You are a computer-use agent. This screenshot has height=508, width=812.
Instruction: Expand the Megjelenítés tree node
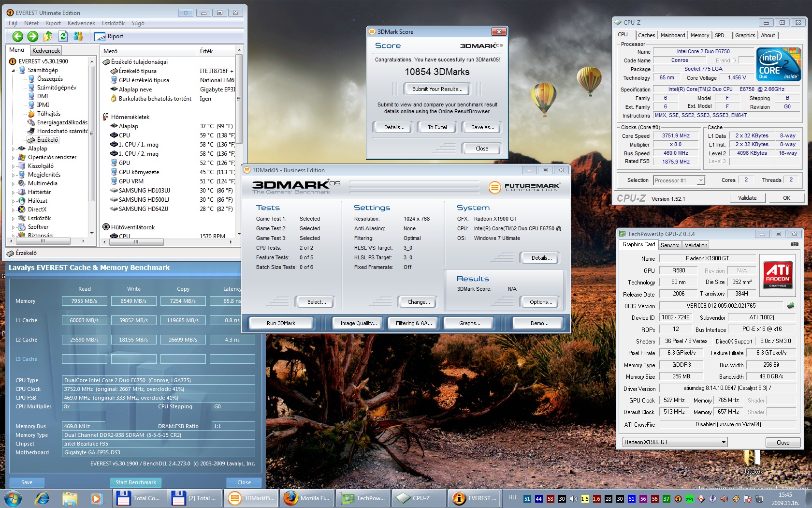click(x=14, y=175)
